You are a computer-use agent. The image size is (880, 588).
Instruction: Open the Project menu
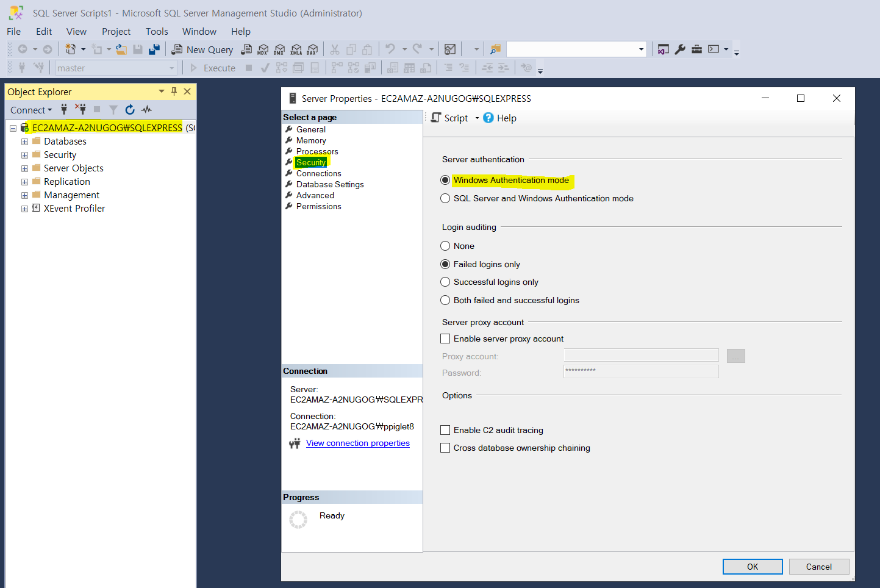tap(116, 31)
